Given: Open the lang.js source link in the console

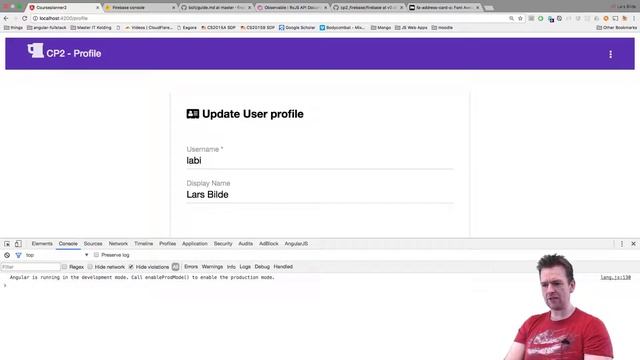Looking at the screenshot, I should click(616, 278).
